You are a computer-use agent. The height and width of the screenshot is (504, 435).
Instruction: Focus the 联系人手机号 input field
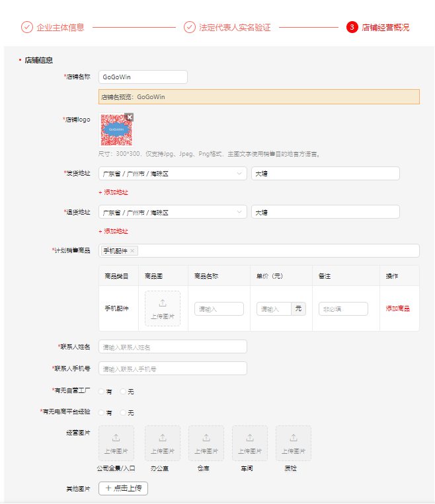point(173,369)
